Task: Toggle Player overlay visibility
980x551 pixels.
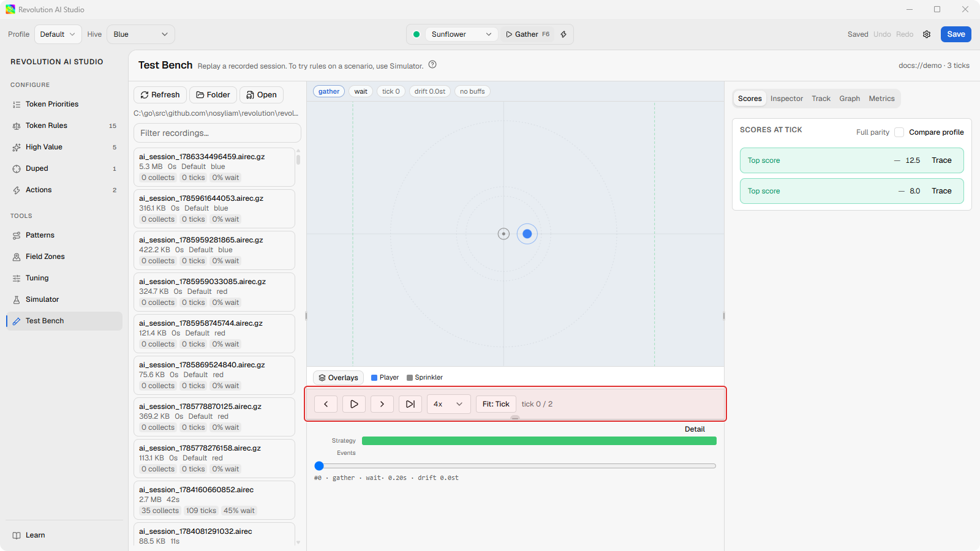Action: click(x=385, y=378)
